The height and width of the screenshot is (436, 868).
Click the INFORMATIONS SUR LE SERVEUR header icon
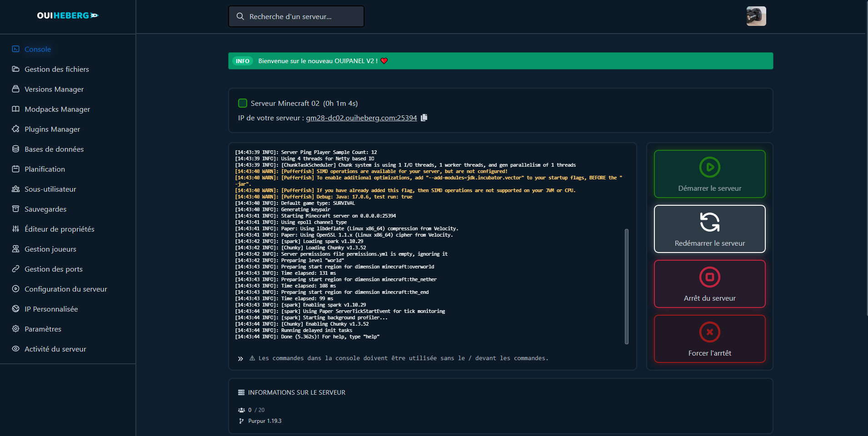241,392
